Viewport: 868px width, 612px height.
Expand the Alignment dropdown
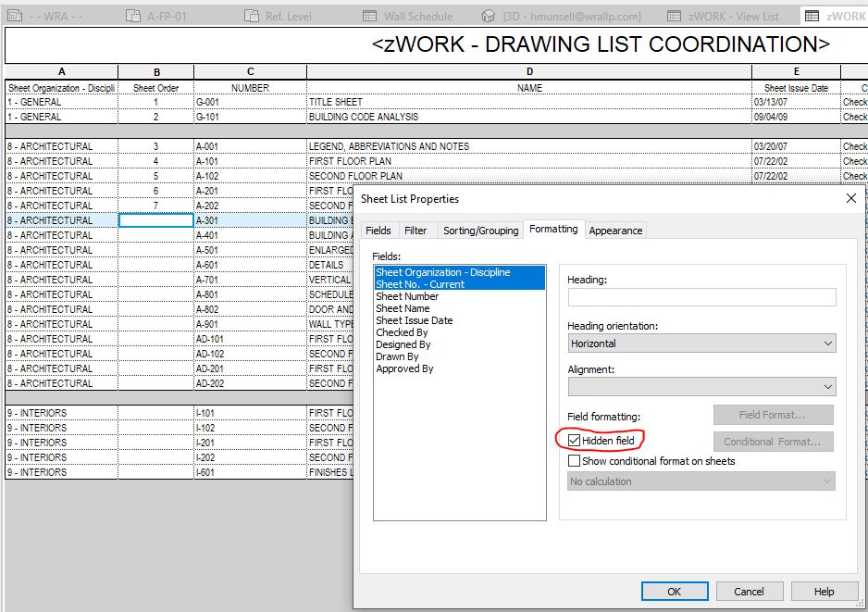[x=826, y=386]
